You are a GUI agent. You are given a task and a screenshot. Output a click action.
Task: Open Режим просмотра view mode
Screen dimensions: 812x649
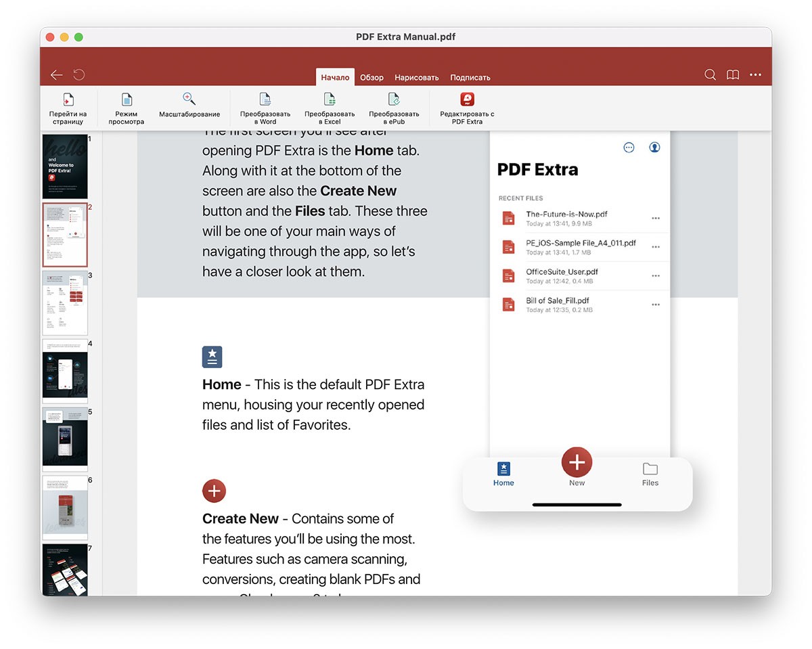tap(127, 109)
